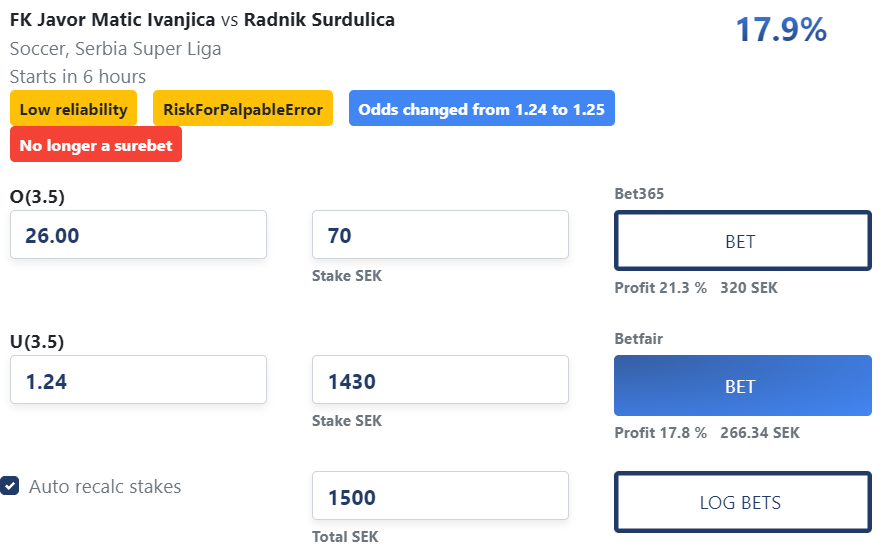883x556 pixels.
Task: Click the Radnik Surdulica team name
Action: pos(319,20)
